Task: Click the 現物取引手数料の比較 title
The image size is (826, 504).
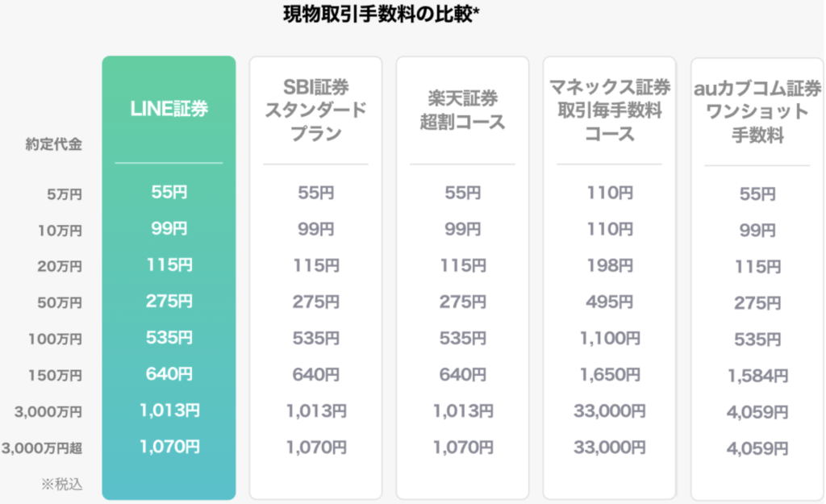Action: [382, 15]
